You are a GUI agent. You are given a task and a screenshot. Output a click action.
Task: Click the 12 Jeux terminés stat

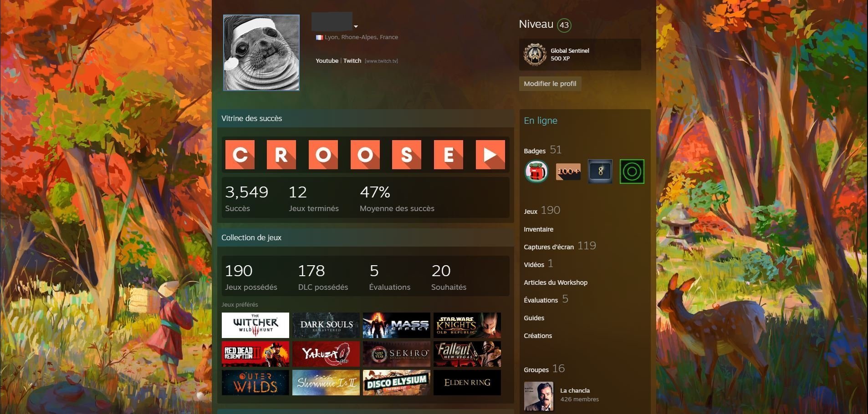tap(314, 198)
